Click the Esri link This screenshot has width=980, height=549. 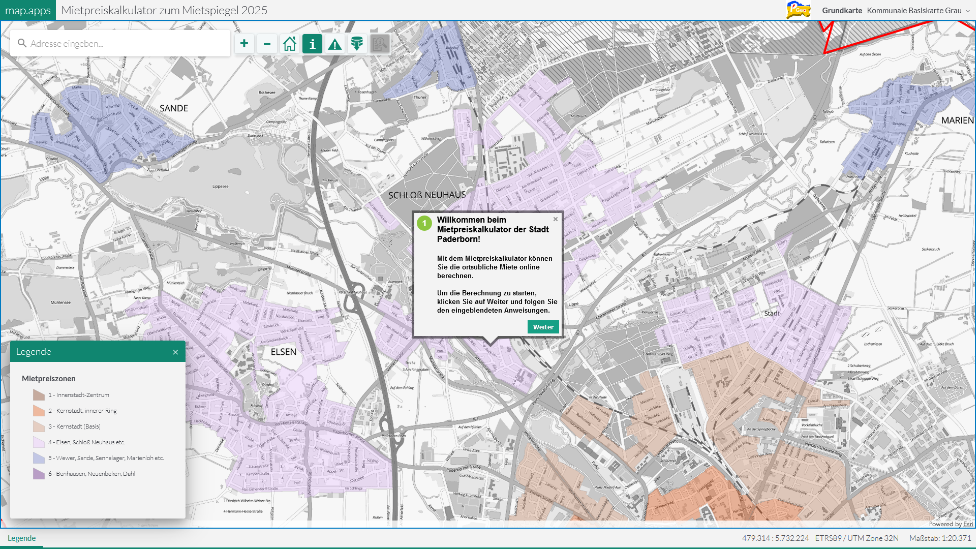point(968,524)
